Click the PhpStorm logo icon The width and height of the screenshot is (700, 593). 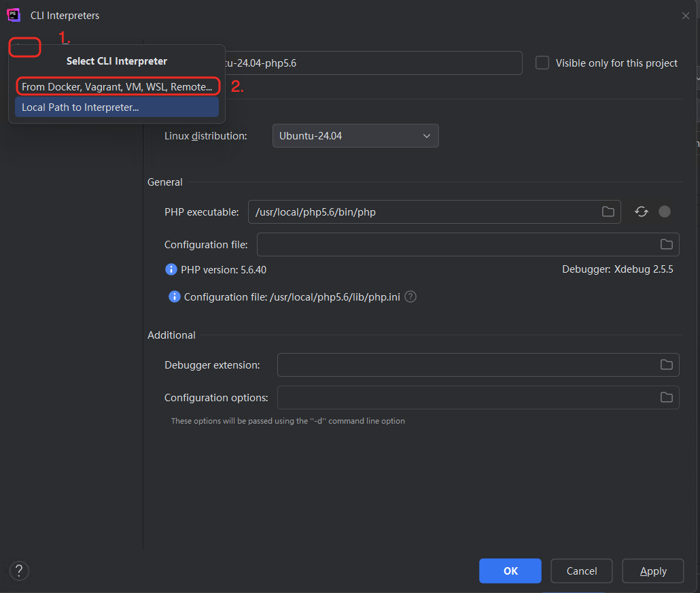pos(14,15)
